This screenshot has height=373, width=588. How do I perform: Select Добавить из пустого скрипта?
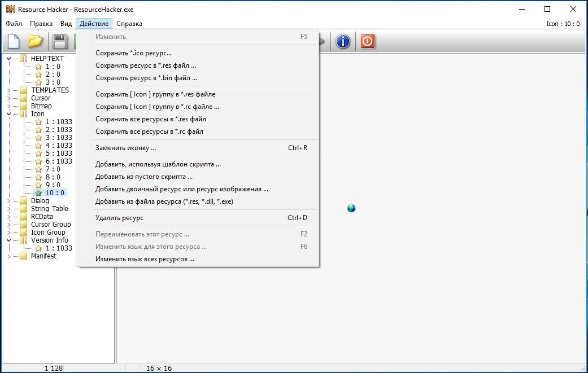(x=198, y=177)
